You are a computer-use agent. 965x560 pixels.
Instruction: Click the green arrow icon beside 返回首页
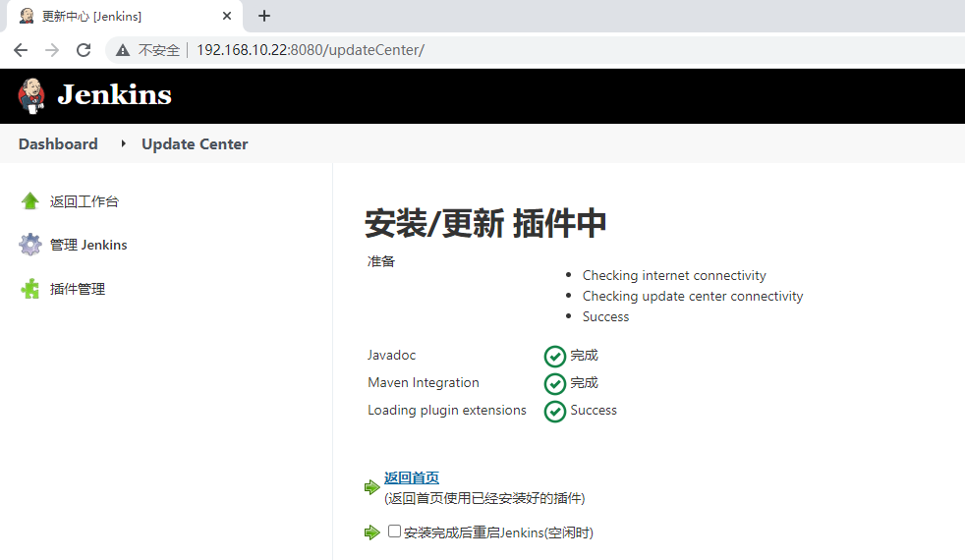371,487
